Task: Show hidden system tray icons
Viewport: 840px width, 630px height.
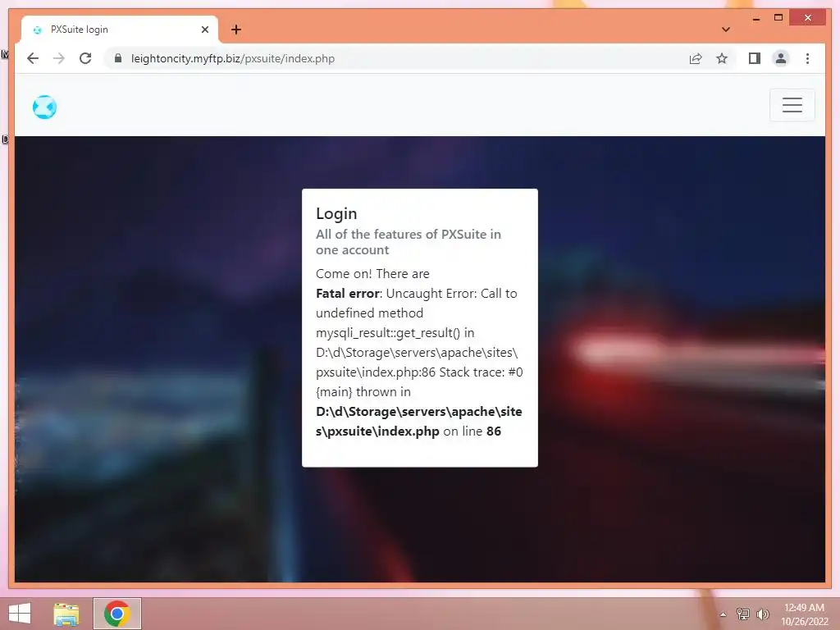Action: [x=724, y=614]
